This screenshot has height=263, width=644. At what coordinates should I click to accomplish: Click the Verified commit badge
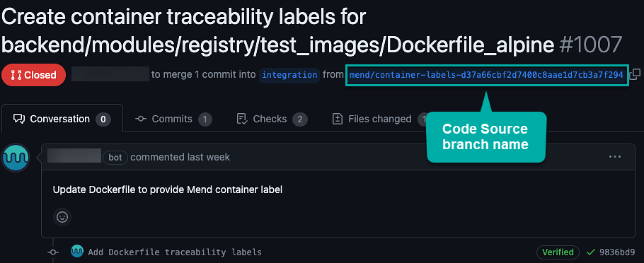click(x=558, y=252)
